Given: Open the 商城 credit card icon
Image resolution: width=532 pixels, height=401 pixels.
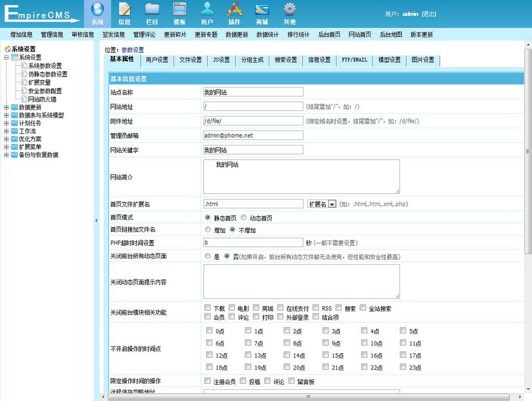Looking at the screenshot, I should pos(262,9).
